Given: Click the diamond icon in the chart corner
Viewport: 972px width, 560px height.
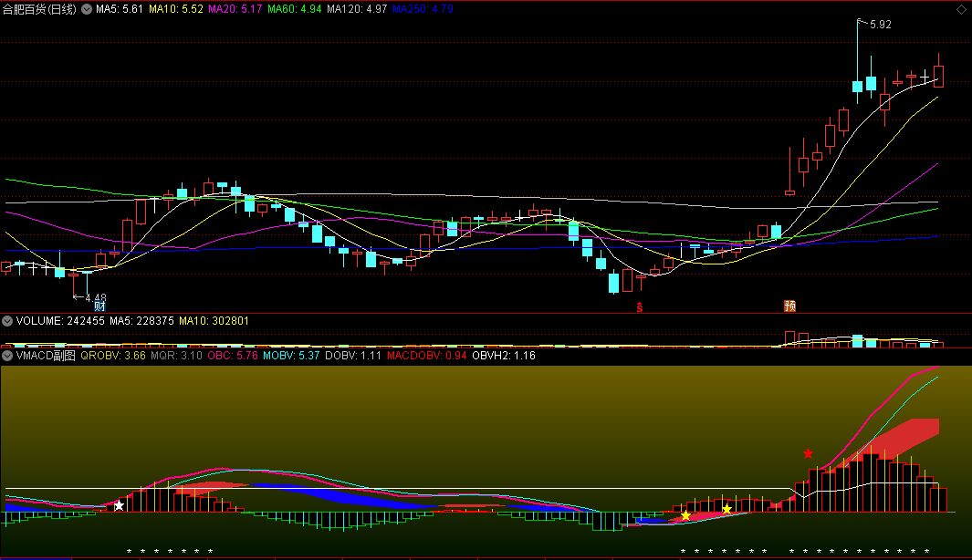Looking at the screenshot, I should [961, 9].
